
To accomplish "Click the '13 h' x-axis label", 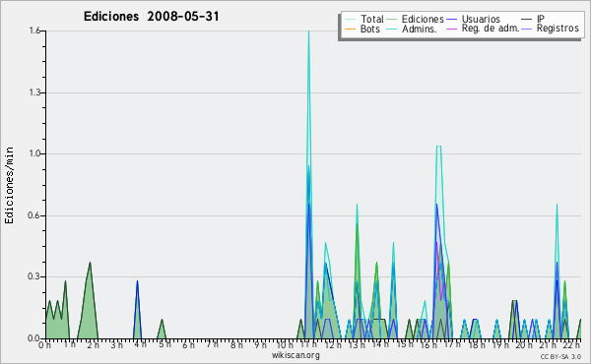I will point(357,344).
